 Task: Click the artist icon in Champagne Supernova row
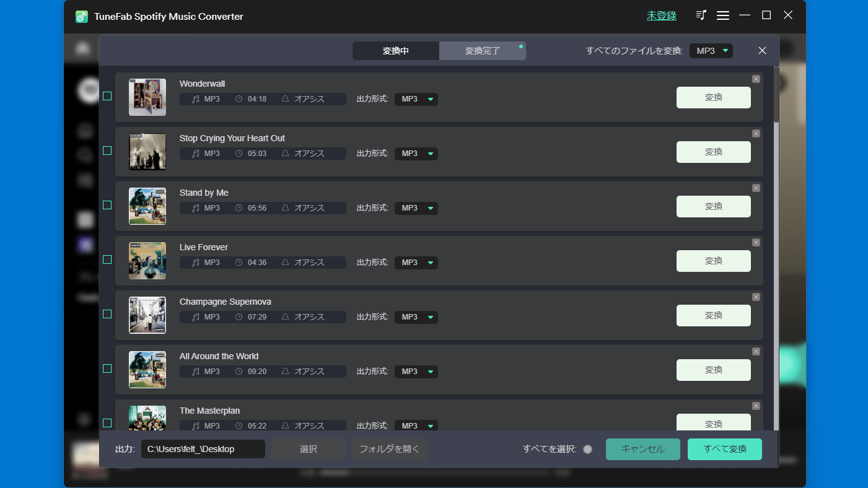coord(286,317)
